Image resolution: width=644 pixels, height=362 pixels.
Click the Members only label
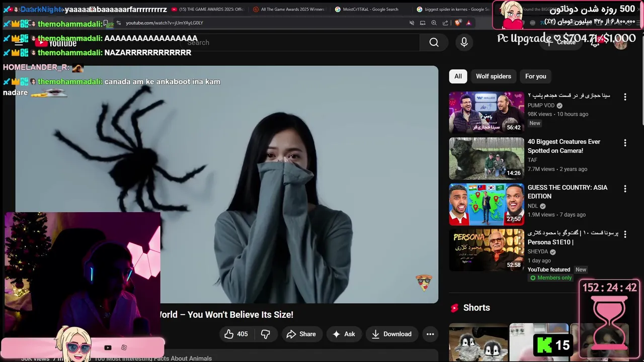point(550,278)
